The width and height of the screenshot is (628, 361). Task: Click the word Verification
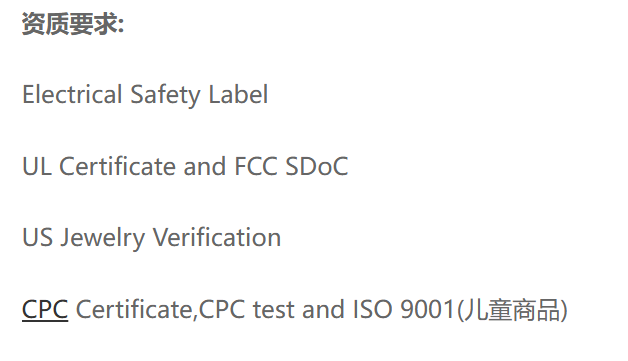tap(217, 237)
